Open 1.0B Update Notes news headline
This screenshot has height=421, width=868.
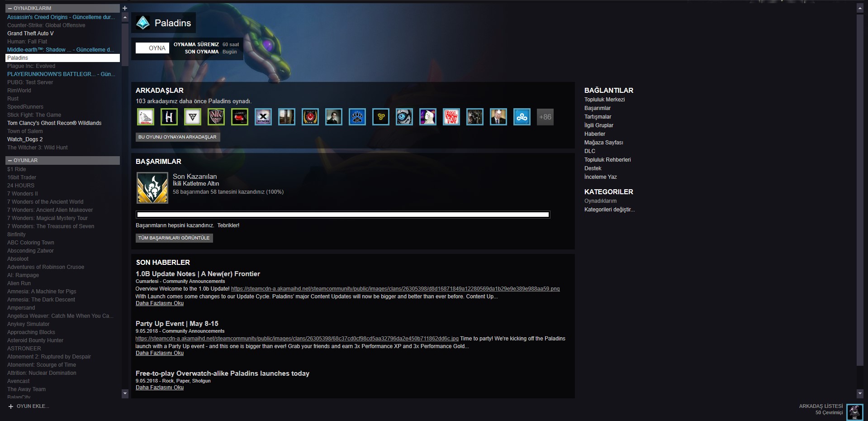click(198, 274)
